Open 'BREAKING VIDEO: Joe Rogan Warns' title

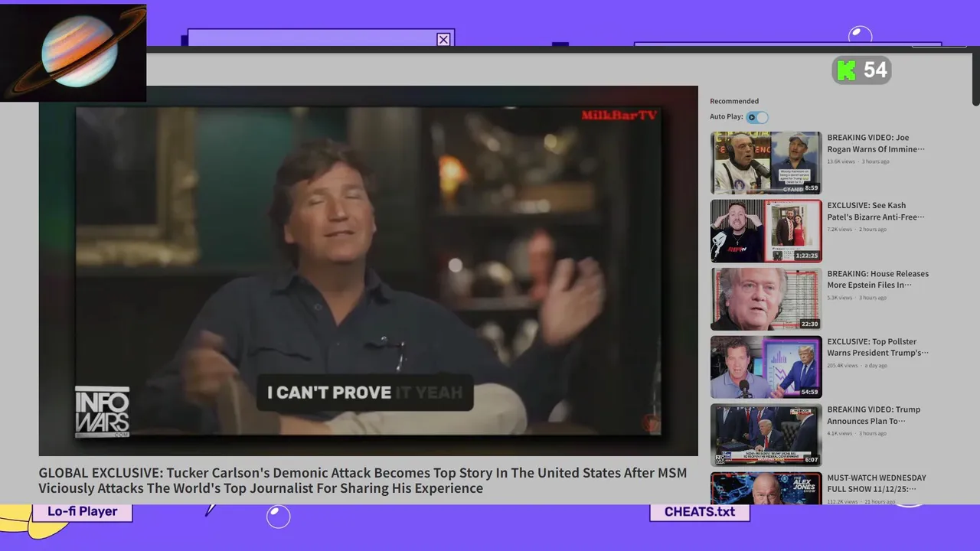(x=876, y=143)
